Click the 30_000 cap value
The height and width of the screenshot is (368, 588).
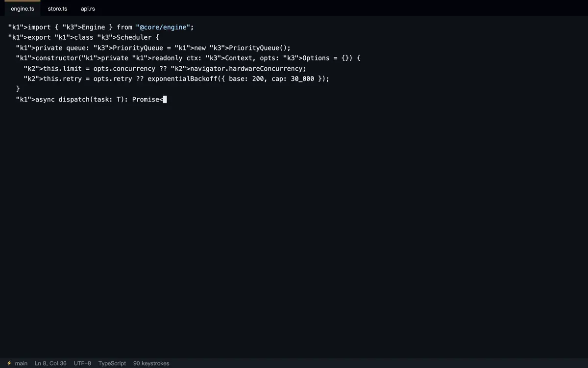pos(302,79)
